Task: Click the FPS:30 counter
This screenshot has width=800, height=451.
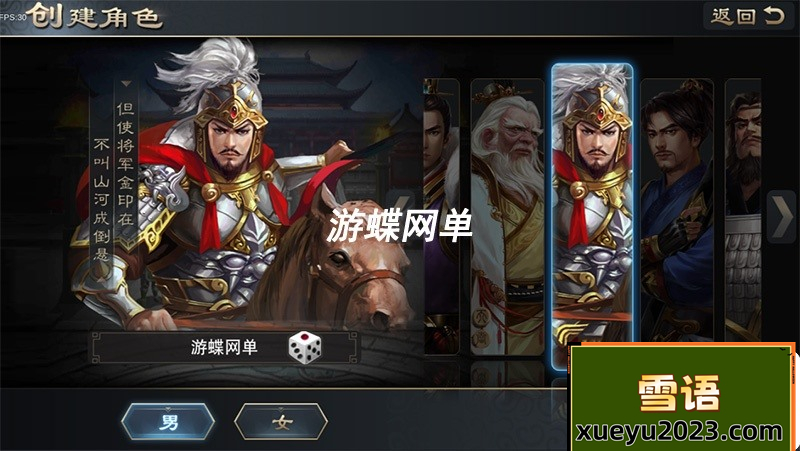Action: coord(13,17)
